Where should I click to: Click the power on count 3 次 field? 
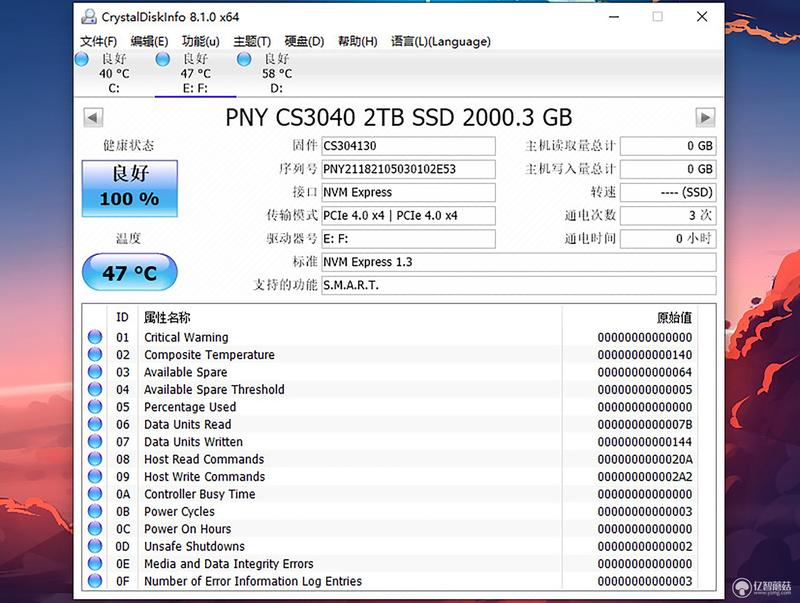[x=668, y=216]
